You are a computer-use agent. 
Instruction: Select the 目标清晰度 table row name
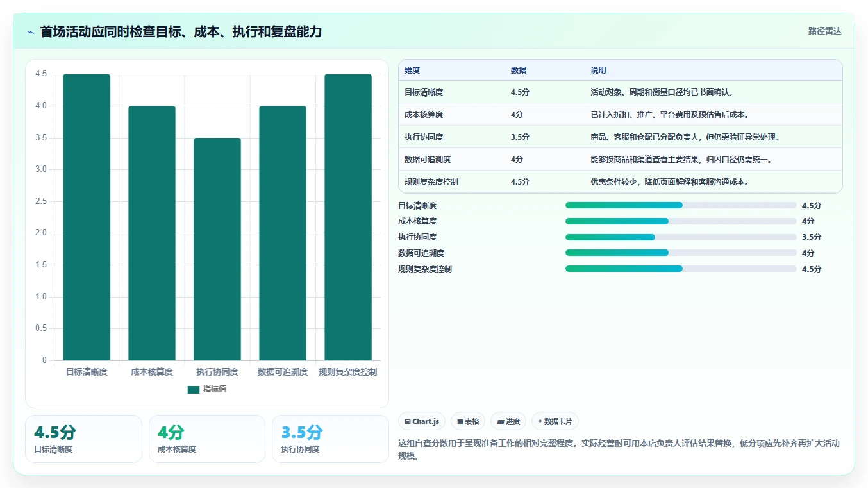[424, 92]
